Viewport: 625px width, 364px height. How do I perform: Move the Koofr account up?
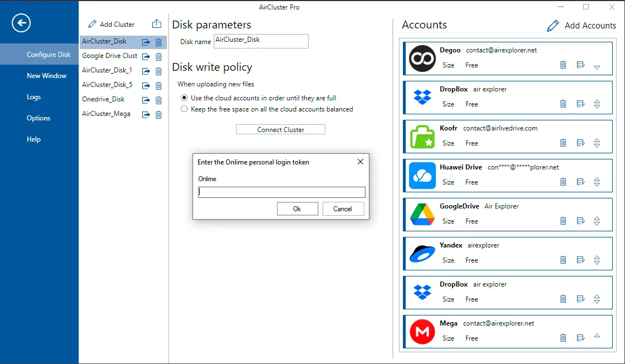(597, 140)
